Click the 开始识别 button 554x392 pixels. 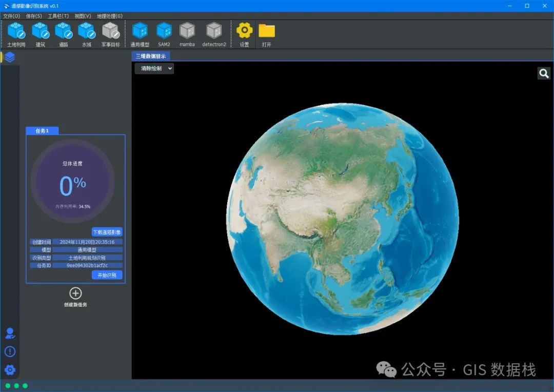107,275
